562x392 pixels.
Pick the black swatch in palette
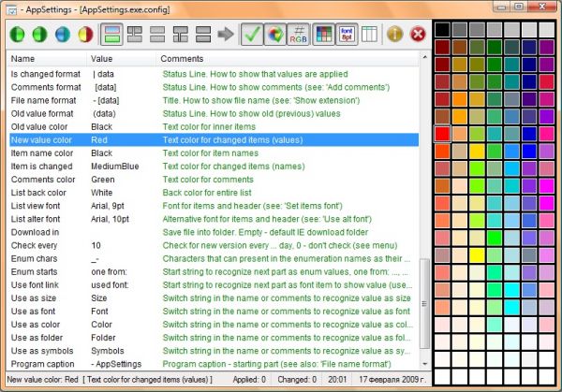[442, 29]
